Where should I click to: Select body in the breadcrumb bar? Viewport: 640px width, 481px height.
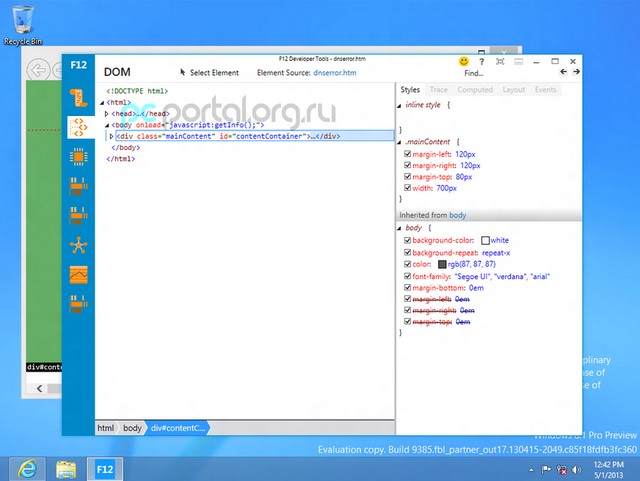coord(132,428)
